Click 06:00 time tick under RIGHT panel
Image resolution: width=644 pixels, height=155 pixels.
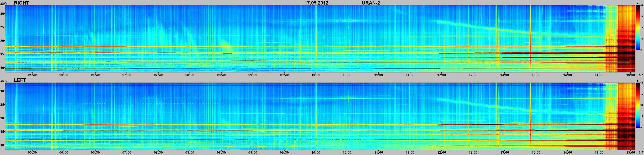pos(64,75)
